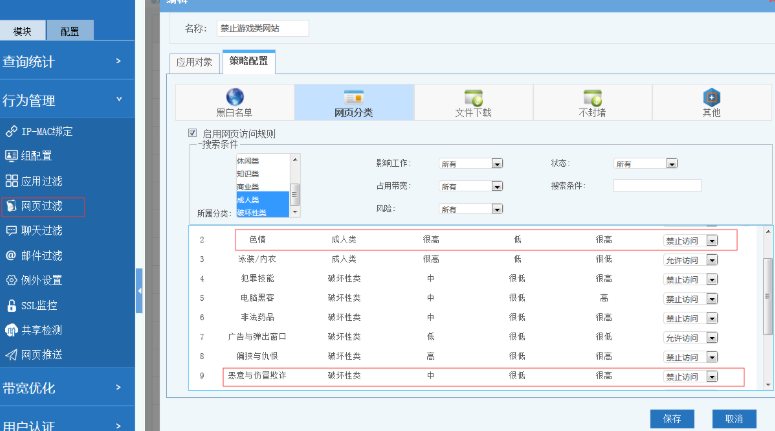
Task: Switch to the 应用对象 tab
Action: pyautogui.click(x=194, y=62)
